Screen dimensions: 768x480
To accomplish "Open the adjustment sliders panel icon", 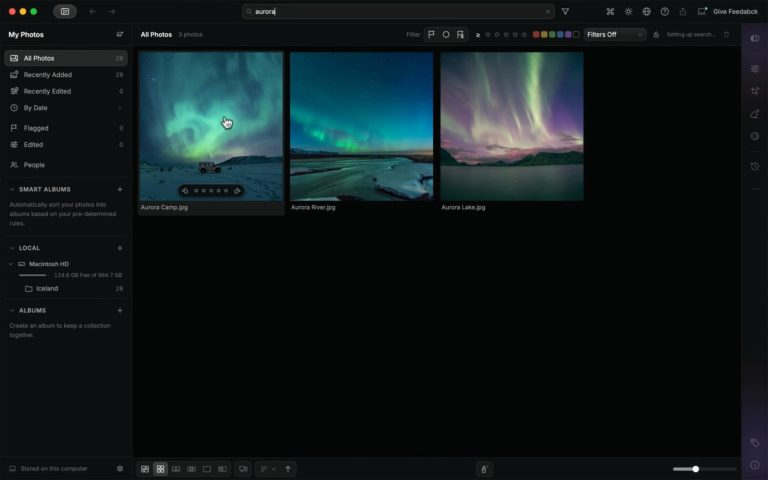I will 755,69.
